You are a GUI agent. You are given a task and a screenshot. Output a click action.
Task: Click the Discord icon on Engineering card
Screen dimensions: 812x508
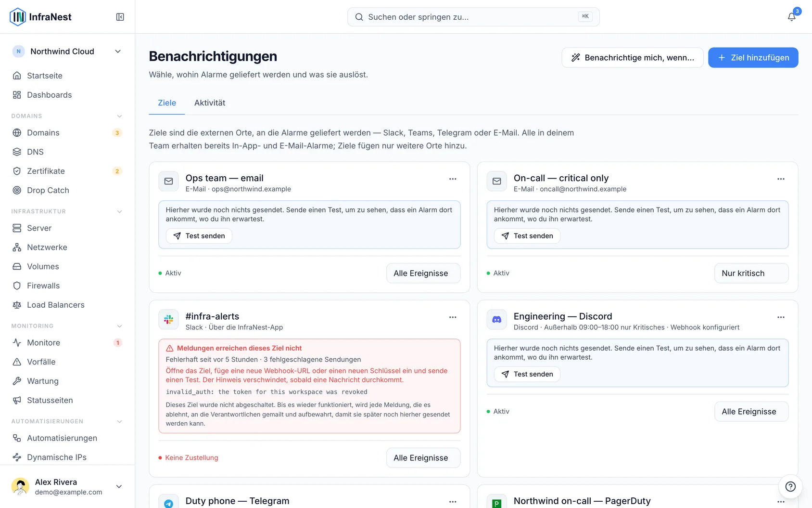(496, 319)
